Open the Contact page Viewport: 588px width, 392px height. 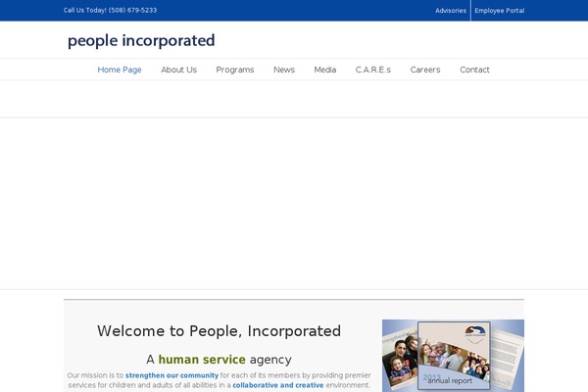474,70
